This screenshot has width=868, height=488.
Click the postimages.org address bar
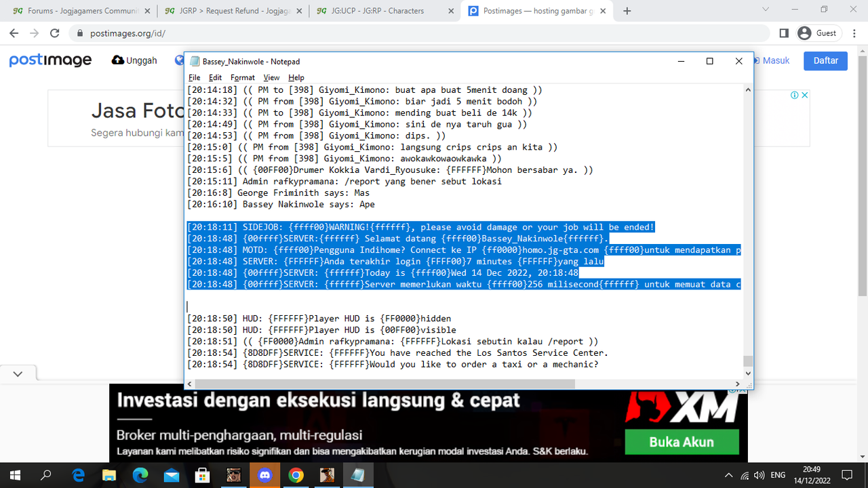click(x=419, y=33)
